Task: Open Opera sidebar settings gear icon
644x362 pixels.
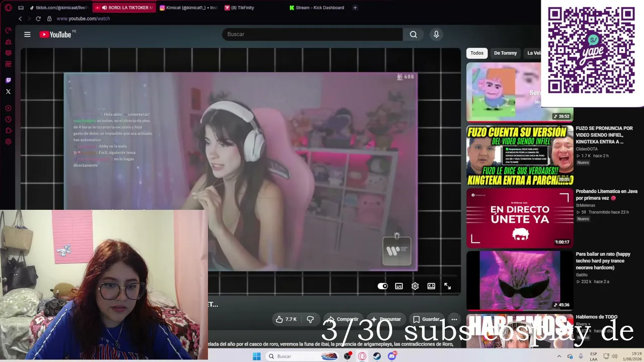Action: pyautogui.click(x=8, y=142)
